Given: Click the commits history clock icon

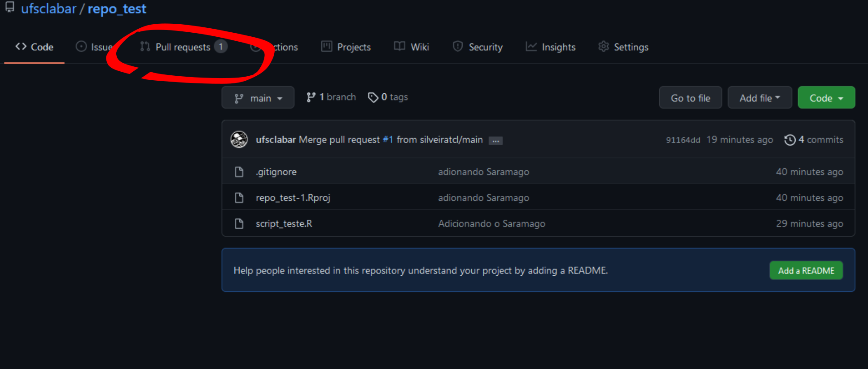Looking at the screenshot, I should tap(790, 140).
